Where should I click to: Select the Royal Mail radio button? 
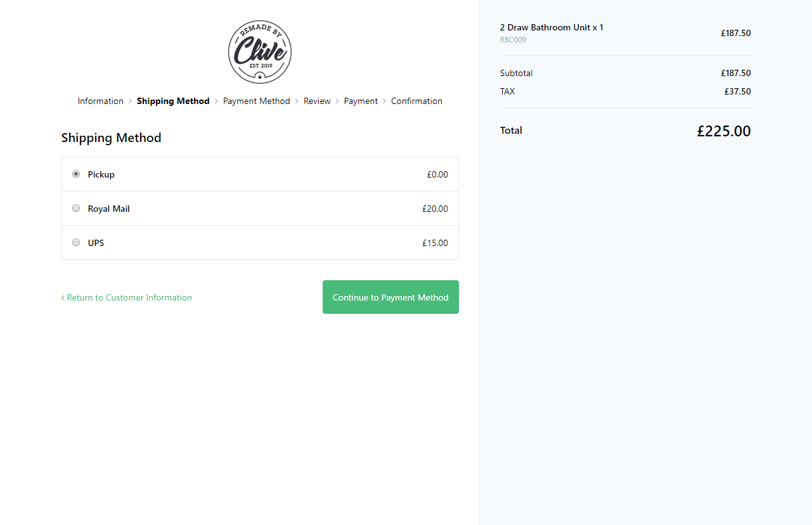pyautogui.click(x=76, y=208)
